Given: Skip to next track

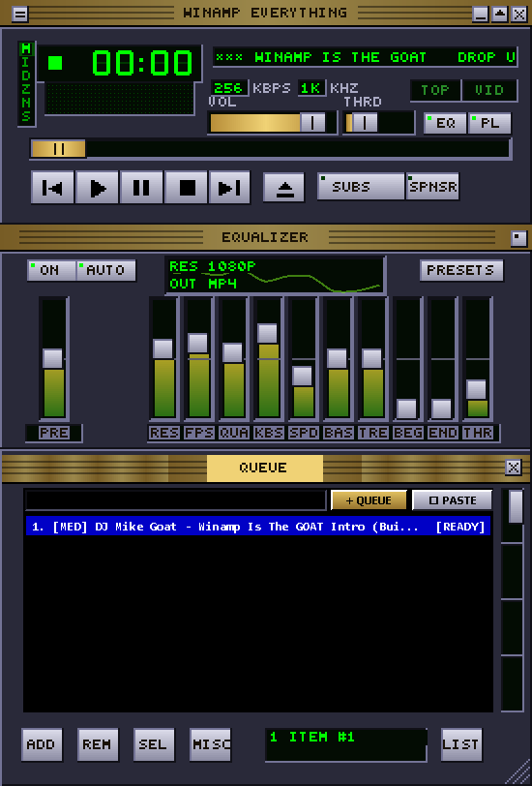Looking at the screenshot, I should (229, 187).
